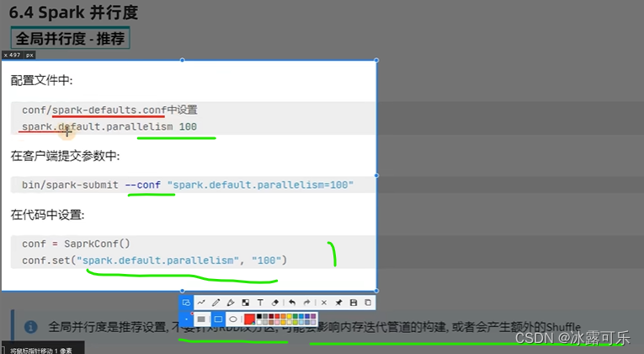Choose the marker pen tool
Screen dimensions: 644x354
231,303
